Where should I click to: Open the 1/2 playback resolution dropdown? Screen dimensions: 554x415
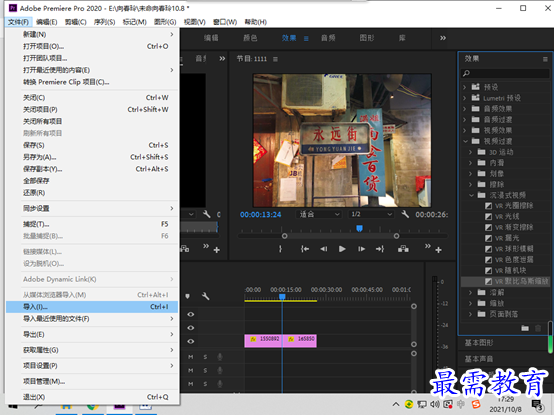coord(371,214)
